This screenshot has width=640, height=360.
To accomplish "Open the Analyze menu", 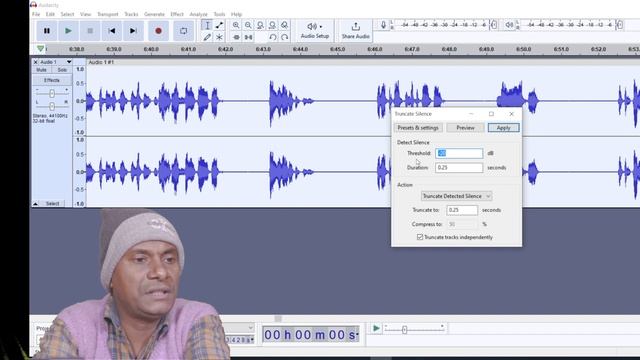I will coord(198,14).
